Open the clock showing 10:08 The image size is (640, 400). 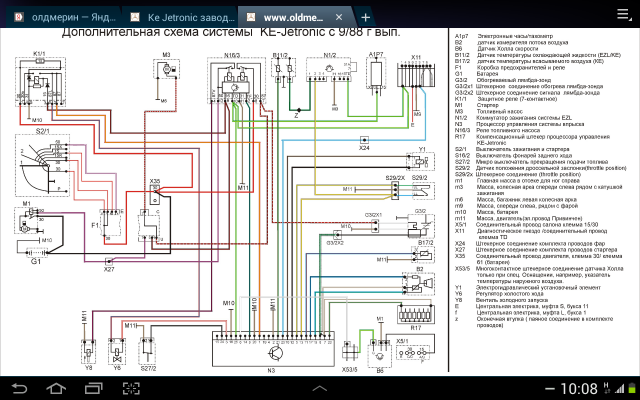[579, 389]
